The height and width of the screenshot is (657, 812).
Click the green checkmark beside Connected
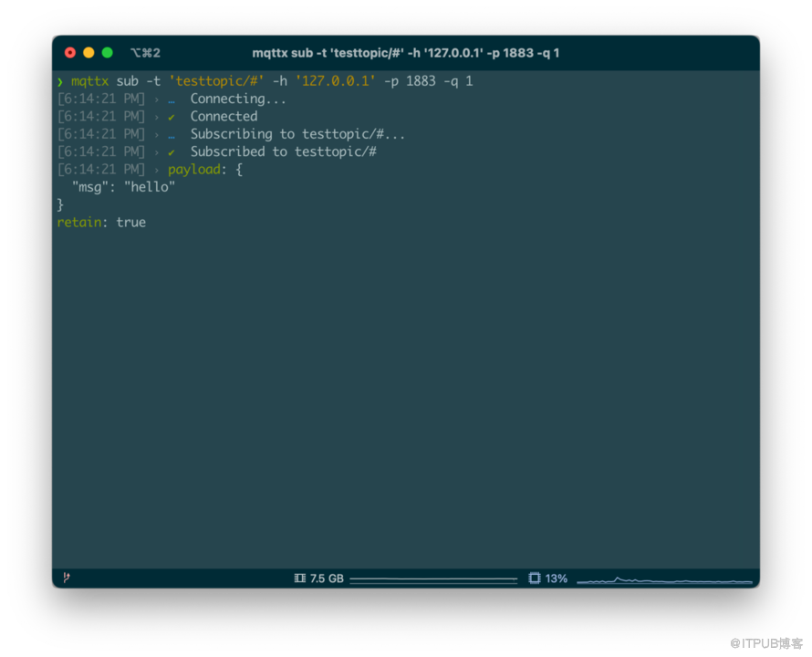click(x=172, y=117)
